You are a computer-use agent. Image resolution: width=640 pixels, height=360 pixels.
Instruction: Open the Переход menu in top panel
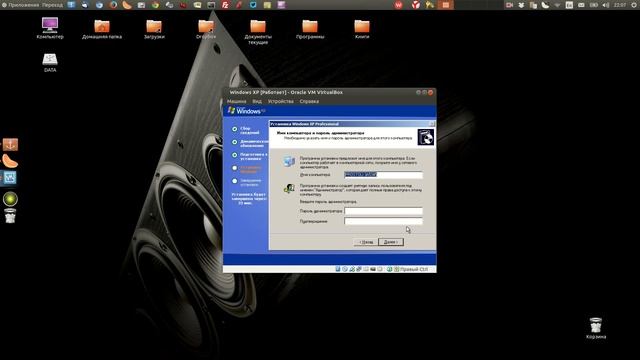(53, 5)
